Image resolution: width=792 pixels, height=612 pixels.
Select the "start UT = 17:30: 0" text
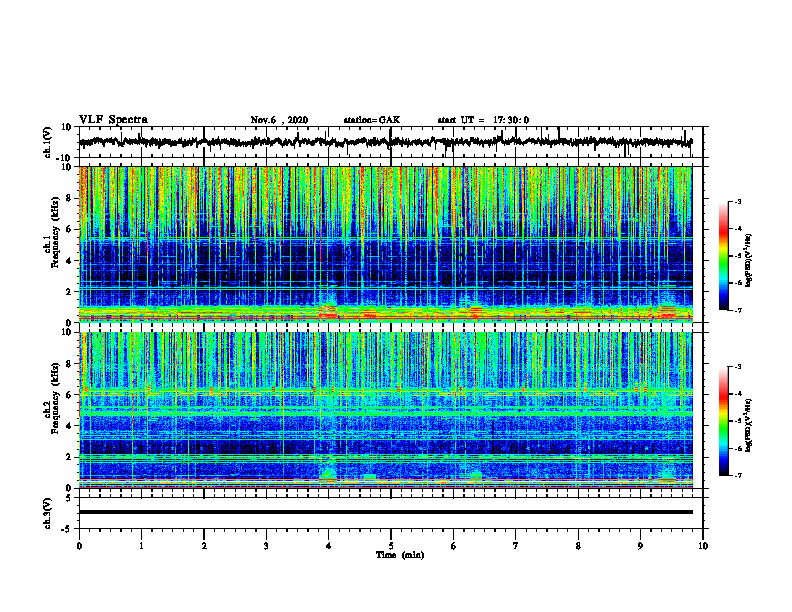point(483,120)
